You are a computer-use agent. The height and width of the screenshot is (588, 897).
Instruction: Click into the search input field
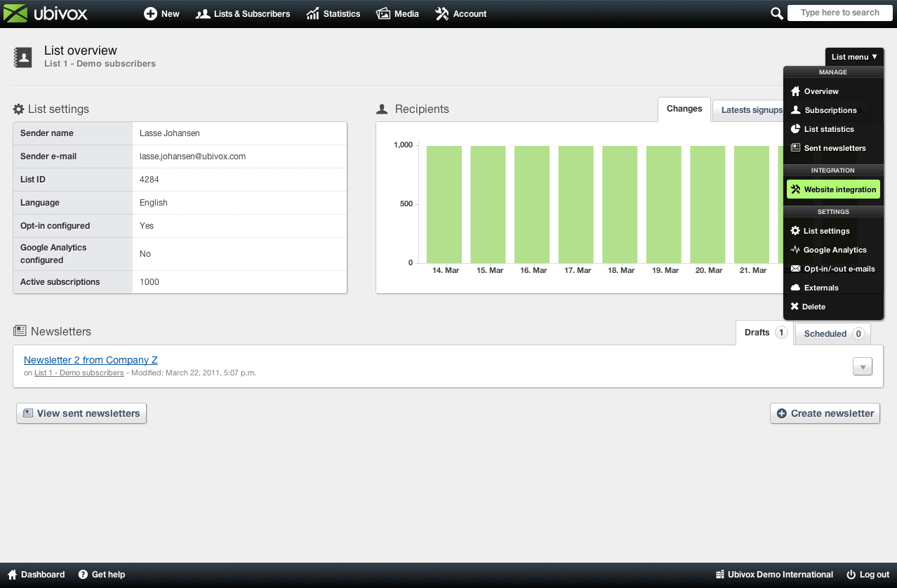coord(839,13)
